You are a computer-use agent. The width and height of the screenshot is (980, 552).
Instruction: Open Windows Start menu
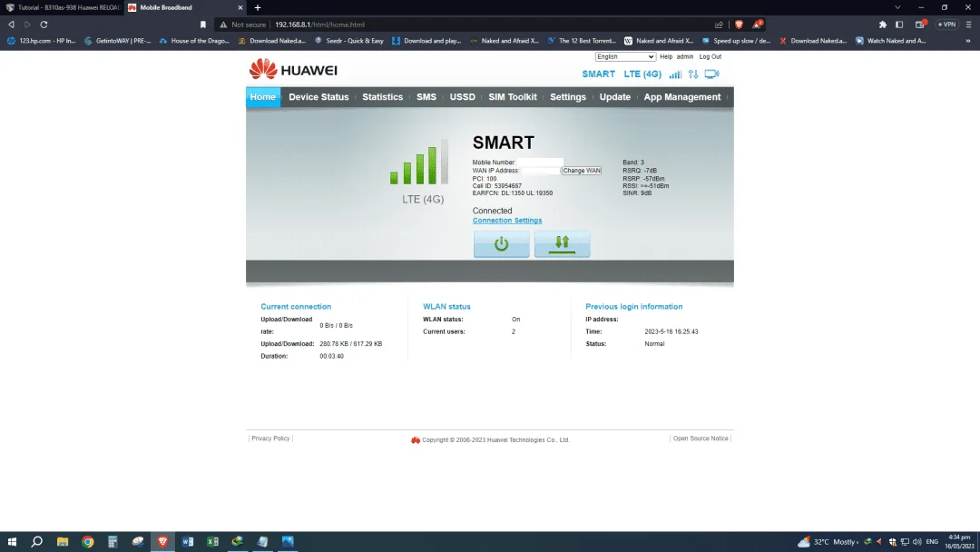coord(12,541)
